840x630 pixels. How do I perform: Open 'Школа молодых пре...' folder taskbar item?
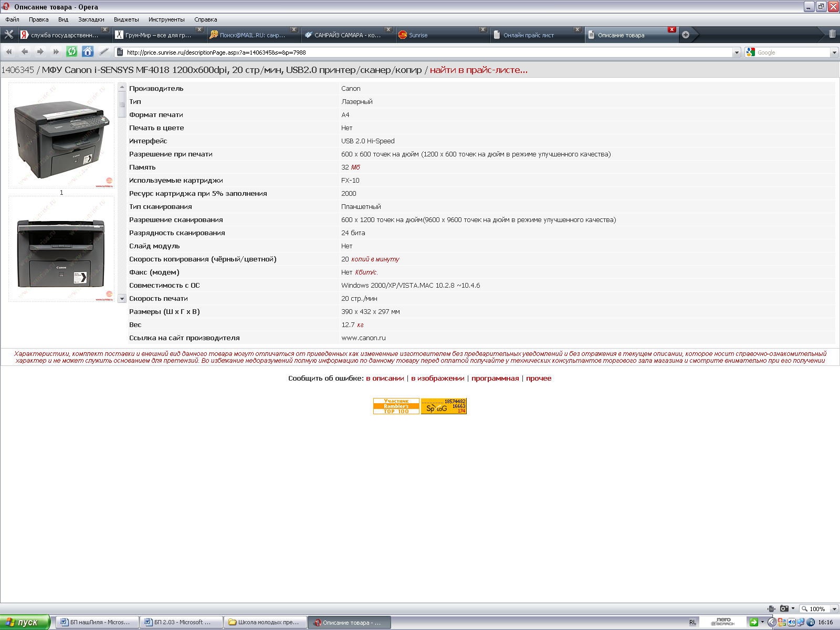click(265, 622)
